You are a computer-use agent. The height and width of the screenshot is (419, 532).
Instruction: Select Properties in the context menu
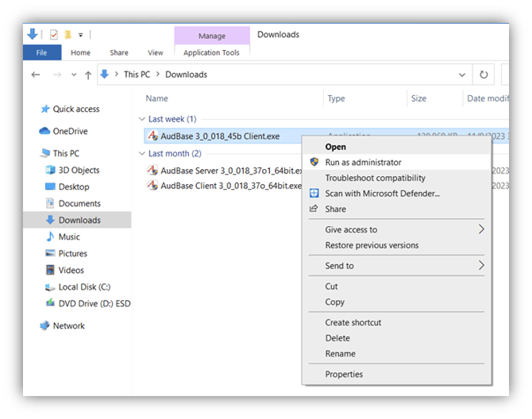click(344, 374)
